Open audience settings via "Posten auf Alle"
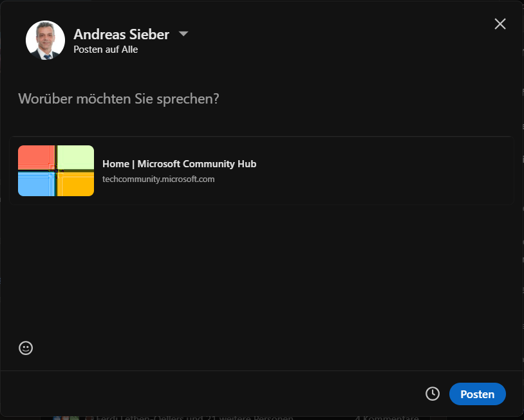 point(106,50)
